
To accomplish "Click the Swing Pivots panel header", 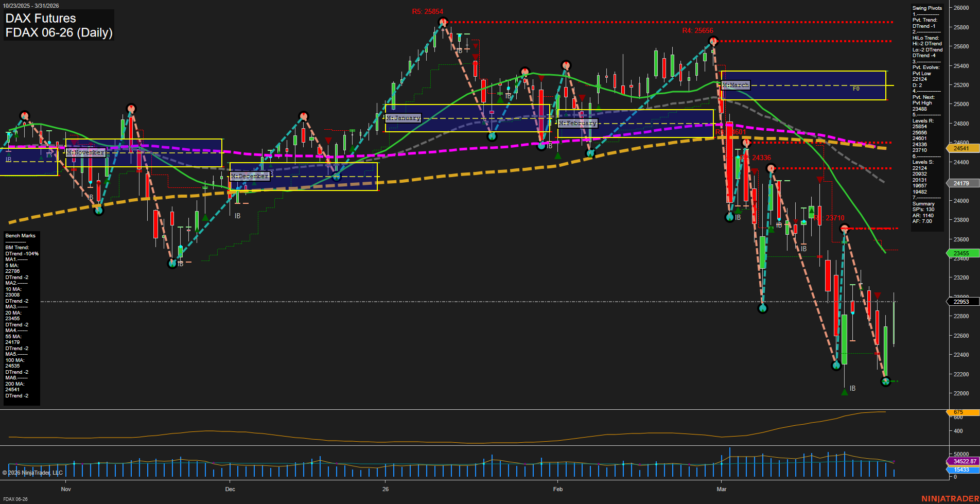I will 926,8.
